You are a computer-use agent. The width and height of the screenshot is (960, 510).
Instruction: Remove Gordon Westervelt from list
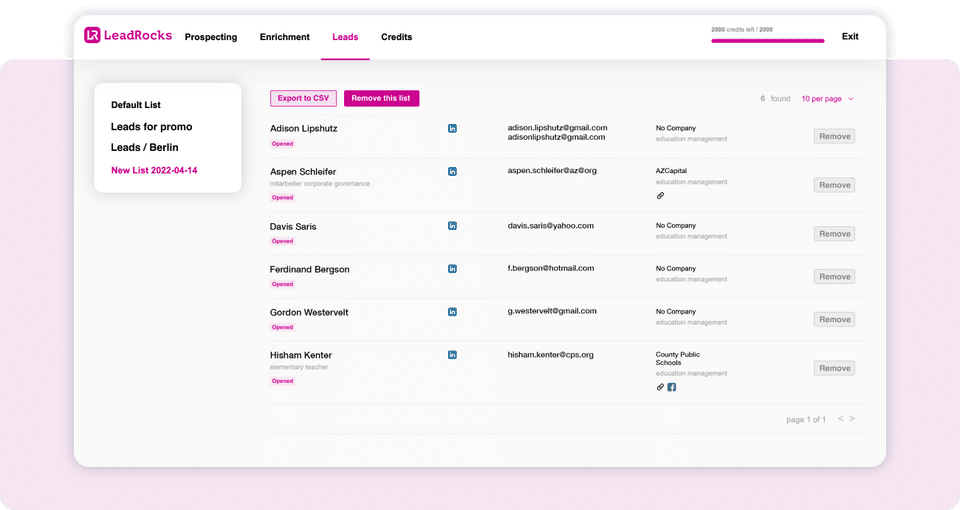click(834, 320)
